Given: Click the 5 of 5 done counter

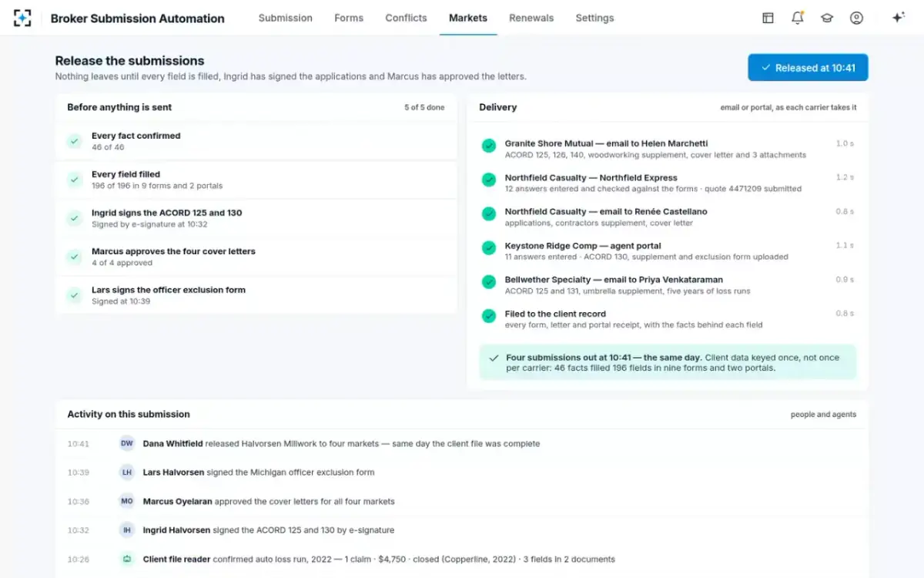Looking at the screenshot, I should click(424, 107).
